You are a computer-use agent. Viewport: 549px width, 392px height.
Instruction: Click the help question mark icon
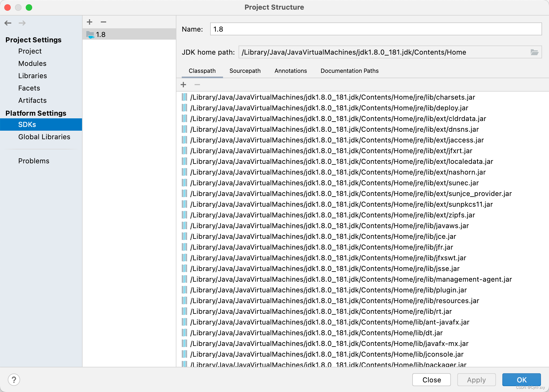[x=14, y=379]
